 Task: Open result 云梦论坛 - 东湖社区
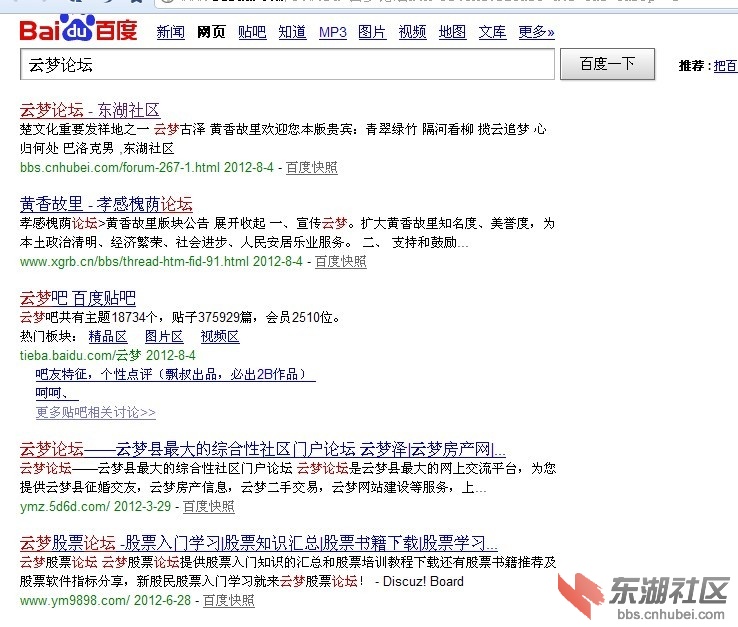(x=90, y=110)
